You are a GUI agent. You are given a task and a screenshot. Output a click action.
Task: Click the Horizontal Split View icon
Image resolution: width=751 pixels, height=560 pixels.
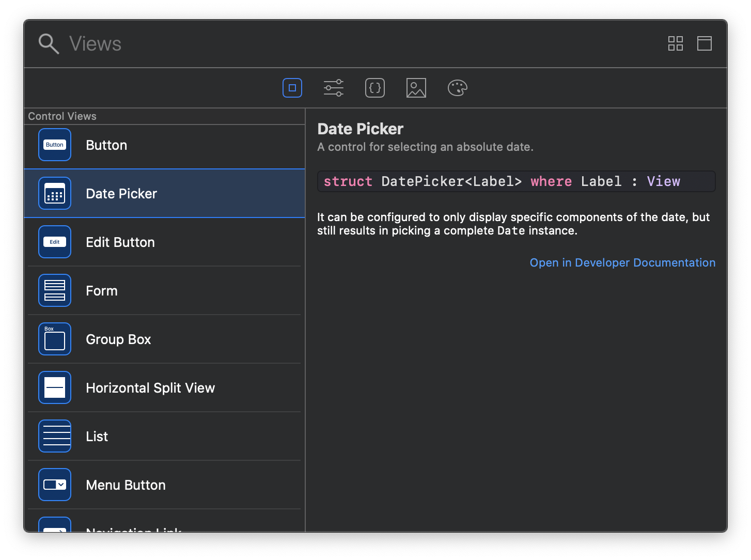tap(55, 388)
